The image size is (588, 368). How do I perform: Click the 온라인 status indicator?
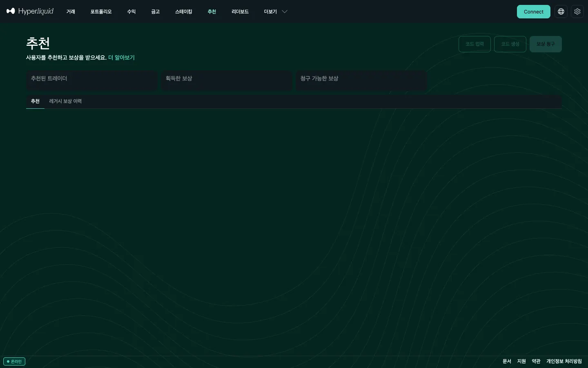(x=14, y=361)
